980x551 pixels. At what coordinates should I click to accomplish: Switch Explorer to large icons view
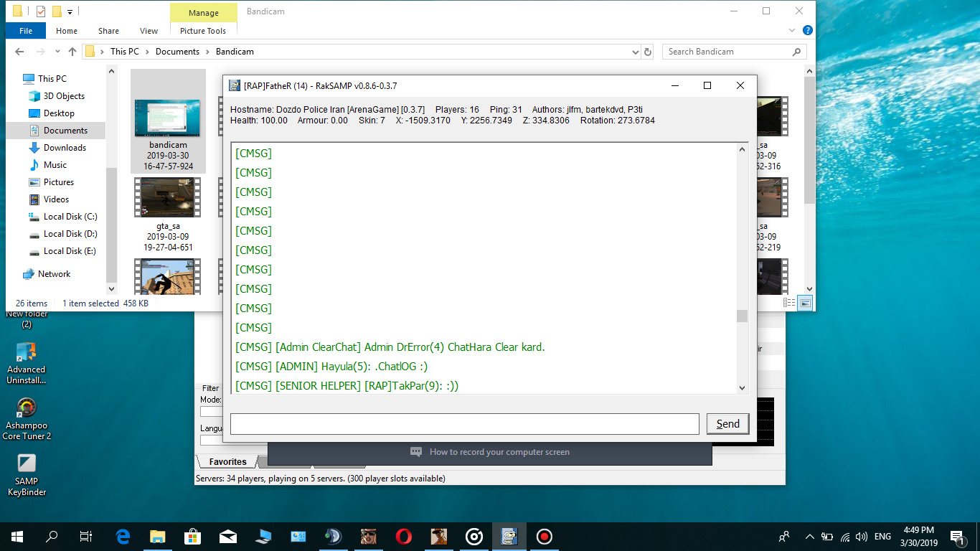click(805, 303)
